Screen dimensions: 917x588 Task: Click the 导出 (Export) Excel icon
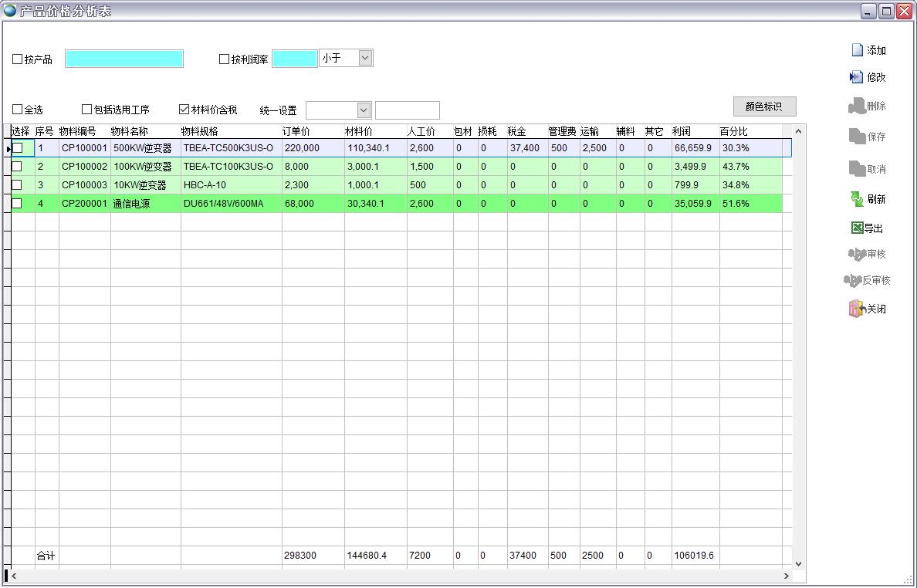click(x=857, y=228)
